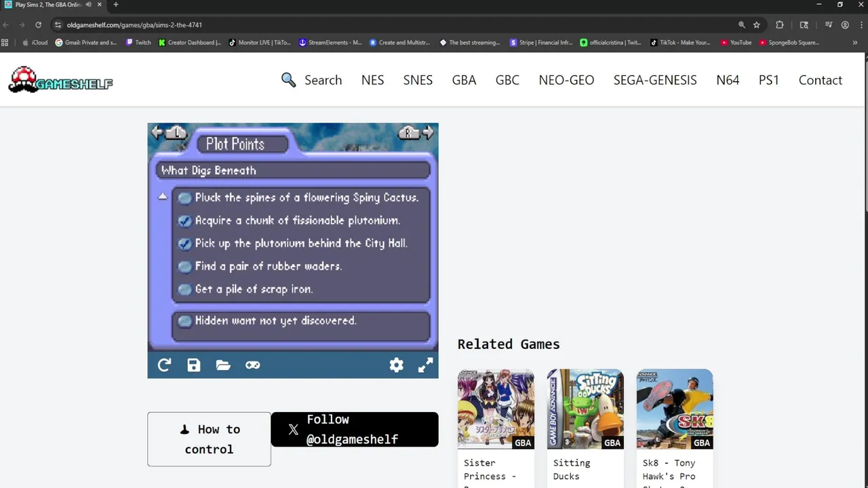Screen dimensions: 868x488
Task: Click the R right arrow in game
Action: 416,132
